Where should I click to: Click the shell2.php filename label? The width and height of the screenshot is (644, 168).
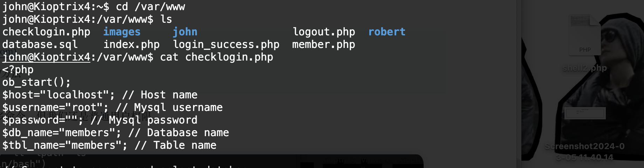click(584, 68)
